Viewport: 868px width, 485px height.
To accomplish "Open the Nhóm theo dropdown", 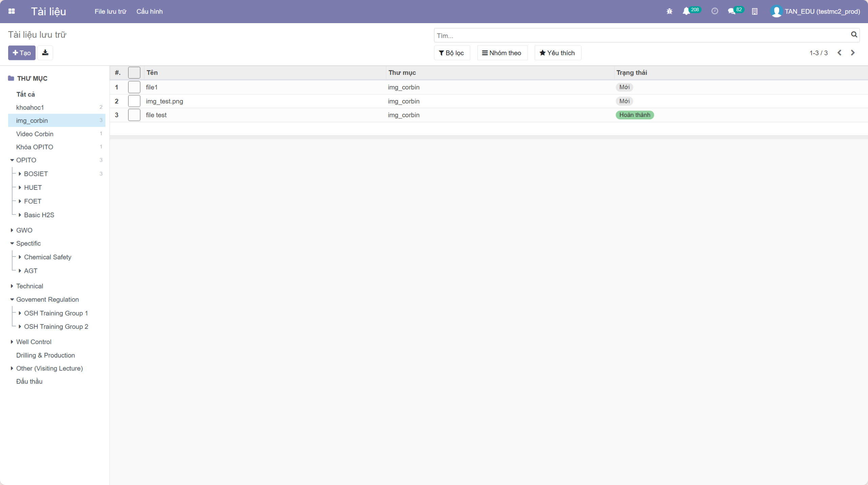I will pos(502,53).
